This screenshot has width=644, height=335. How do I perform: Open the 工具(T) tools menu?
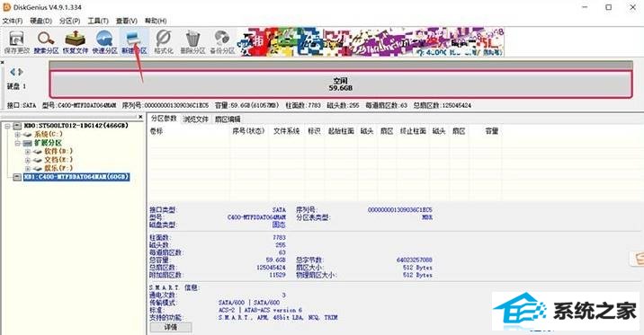pyautogui.click(x=98, y=21)
